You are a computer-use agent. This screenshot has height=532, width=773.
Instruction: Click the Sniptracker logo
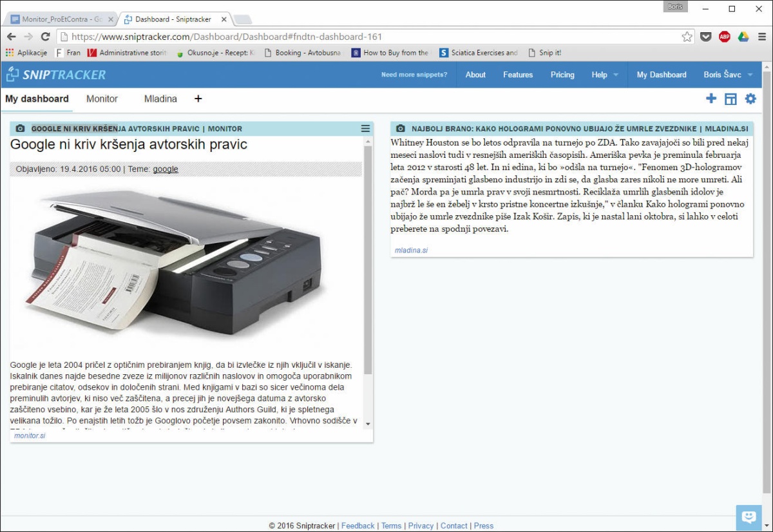coord(56,75)
